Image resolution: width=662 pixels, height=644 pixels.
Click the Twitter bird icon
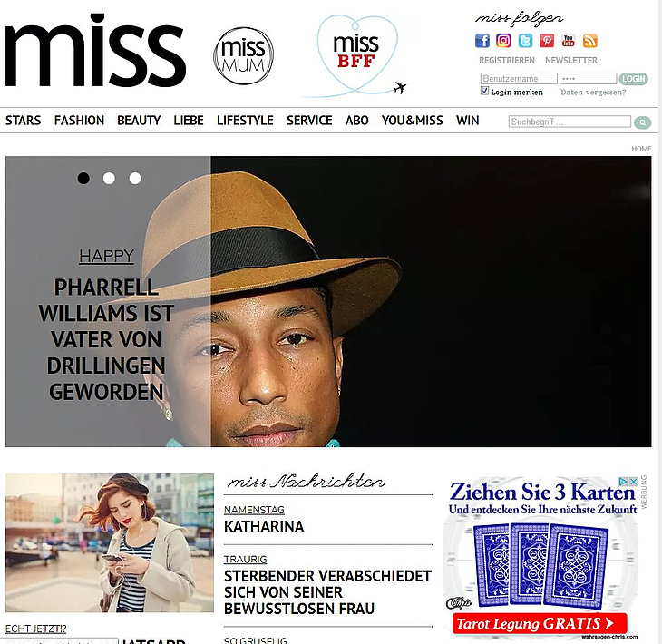pos(525,41)
